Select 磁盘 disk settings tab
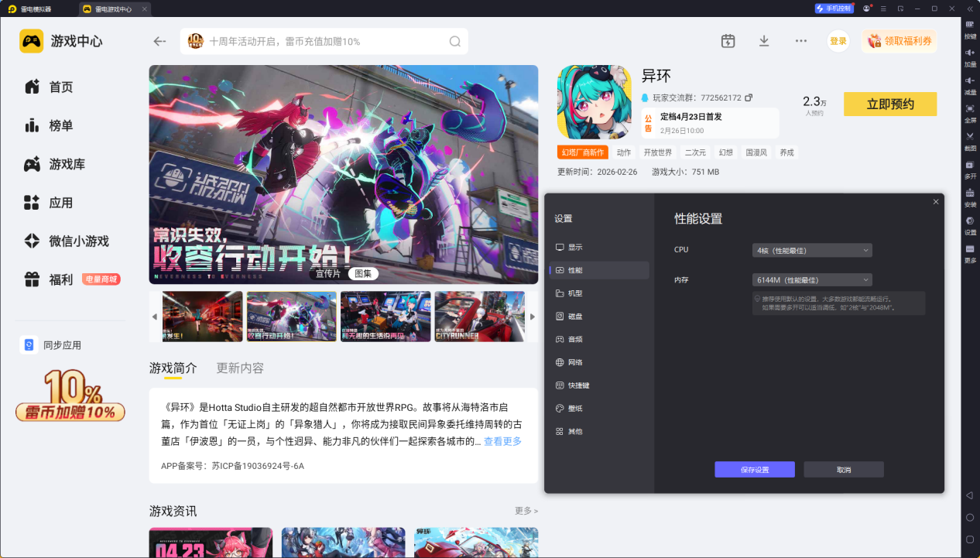The image size is (980, 558). (599, 317)
